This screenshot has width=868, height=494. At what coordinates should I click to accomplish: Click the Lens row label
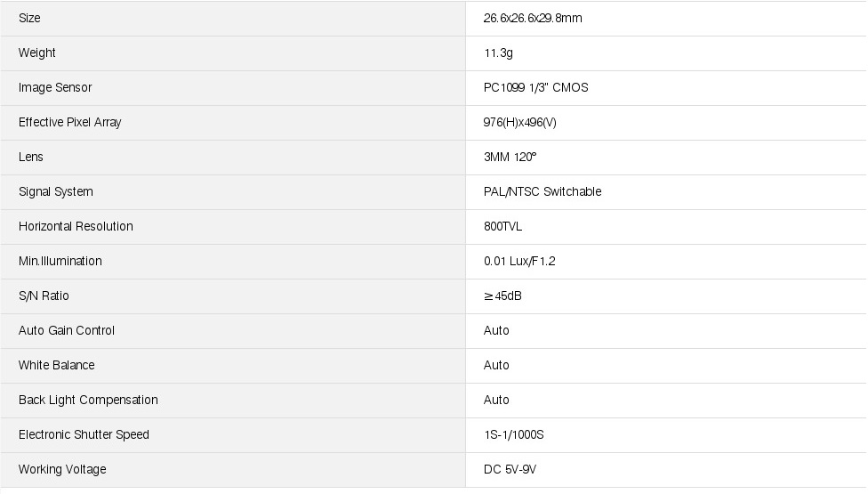(31, 157)
